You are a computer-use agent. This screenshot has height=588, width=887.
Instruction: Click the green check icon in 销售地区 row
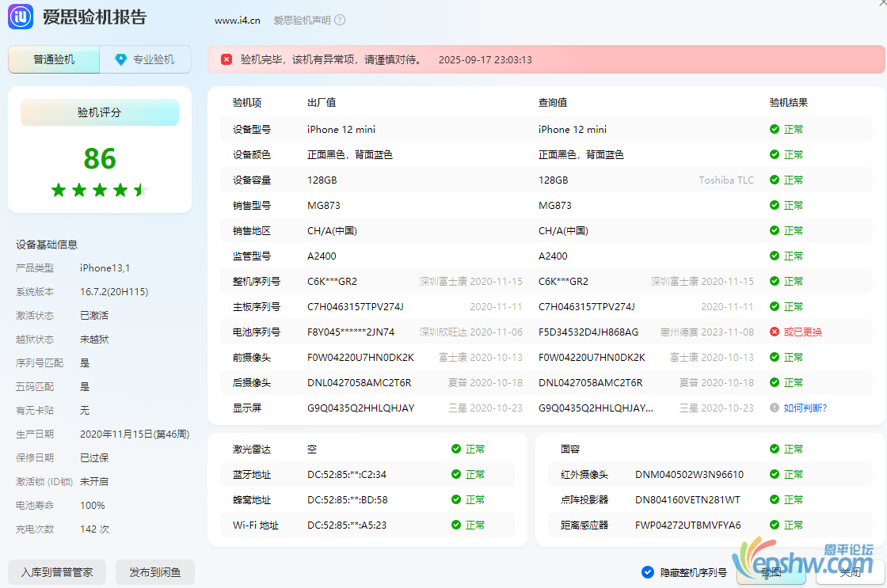775,230
